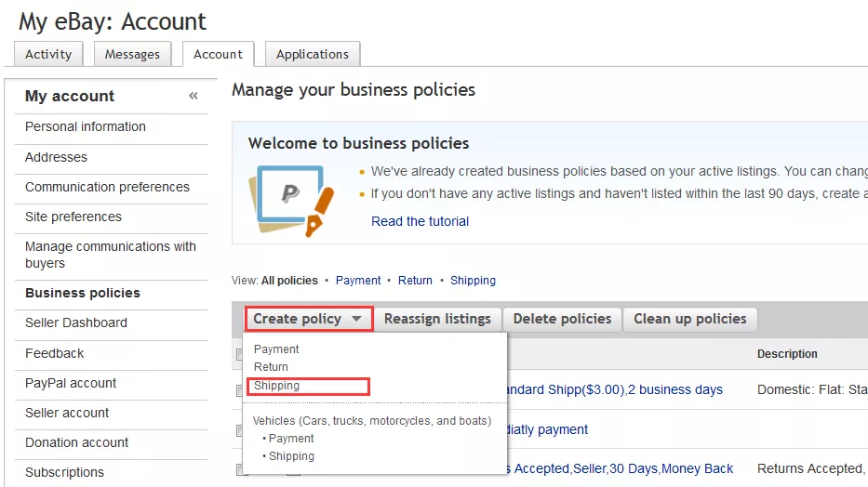Go to the Activity tab

(48, 54)
